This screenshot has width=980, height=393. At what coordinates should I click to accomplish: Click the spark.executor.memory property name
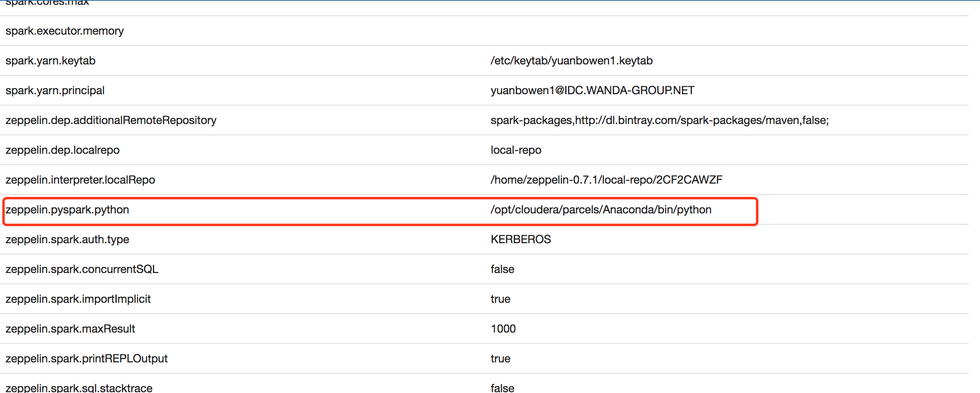64,31
